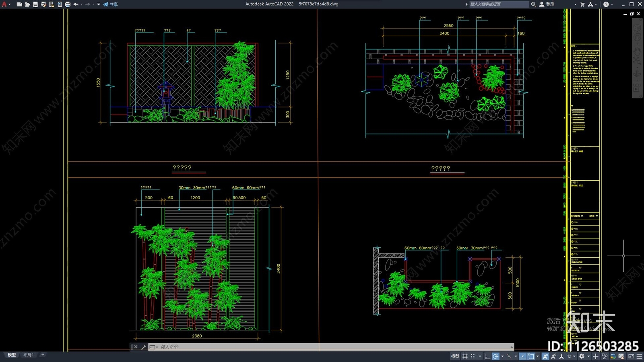Undo the last action
Screen dimensions: 644x362
pyautogui.click(x=76, y=4)
